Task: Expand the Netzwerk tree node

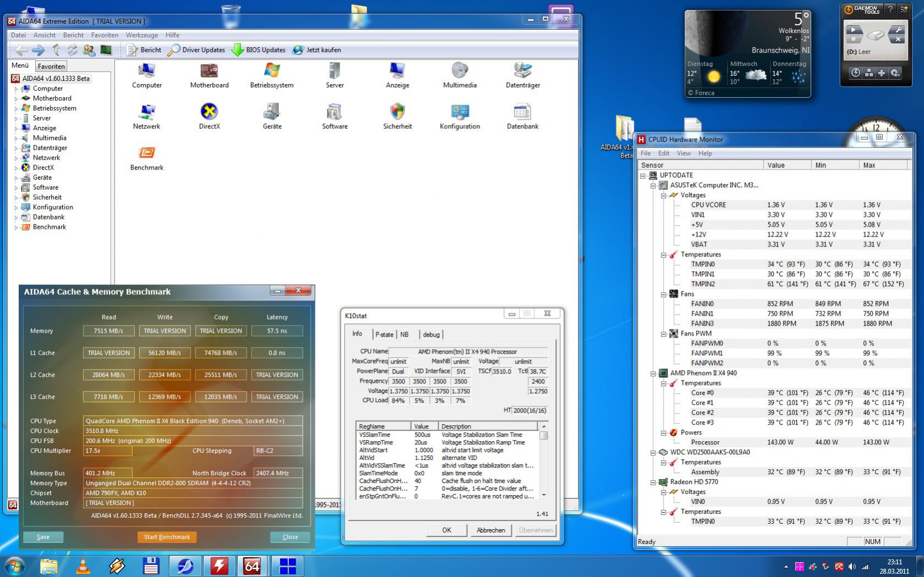Action: click(x=16, y=158)
